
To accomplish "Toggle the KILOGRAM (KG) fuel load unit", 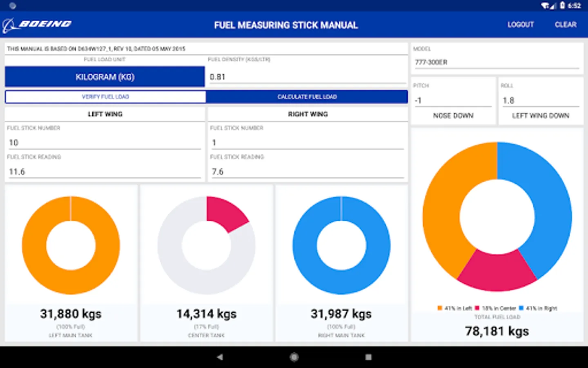I will click(x=105, y=77).
